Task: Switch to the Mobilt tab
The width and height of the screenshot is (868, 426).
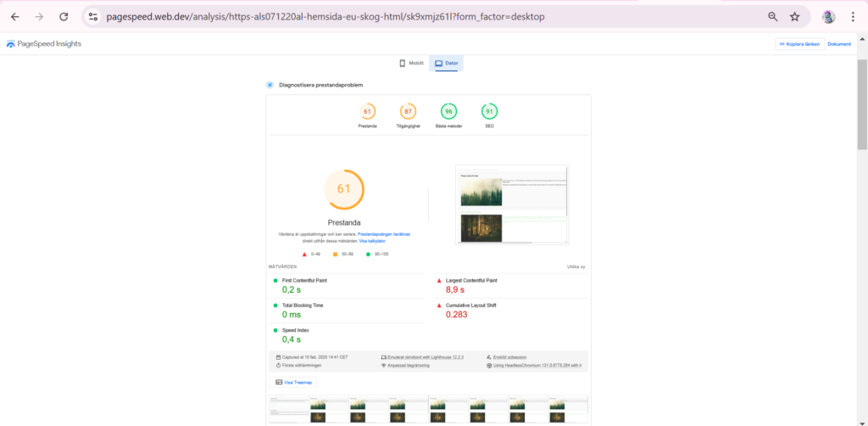Action: tap(411, 63)
